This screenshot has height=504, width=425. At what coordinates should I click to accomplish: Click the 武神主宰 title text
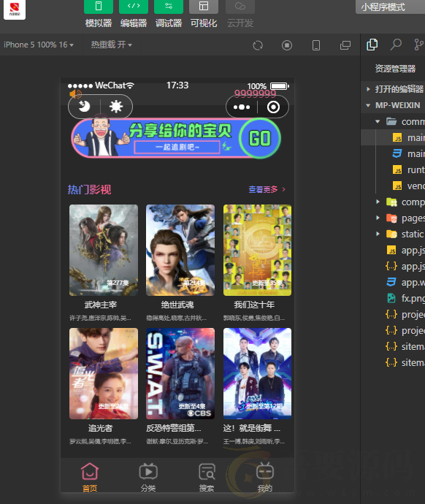(101, 305)
